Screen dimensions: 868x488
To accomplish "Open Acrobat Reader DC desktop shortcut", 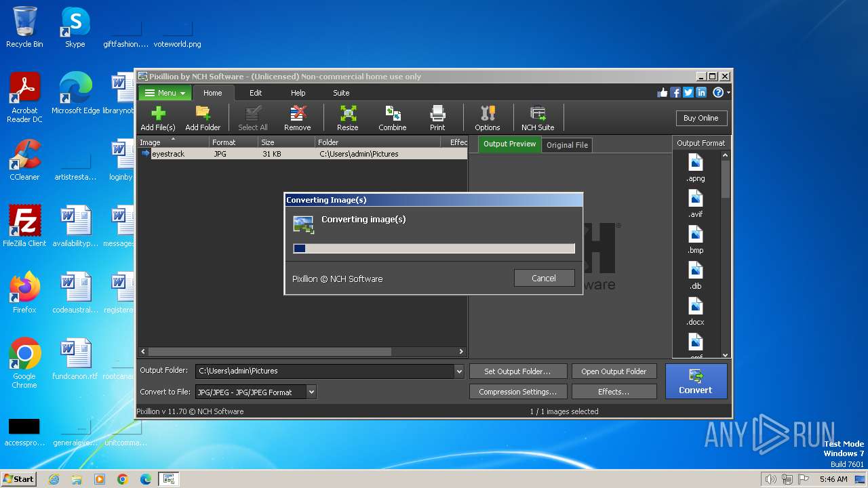I will 24,98.
